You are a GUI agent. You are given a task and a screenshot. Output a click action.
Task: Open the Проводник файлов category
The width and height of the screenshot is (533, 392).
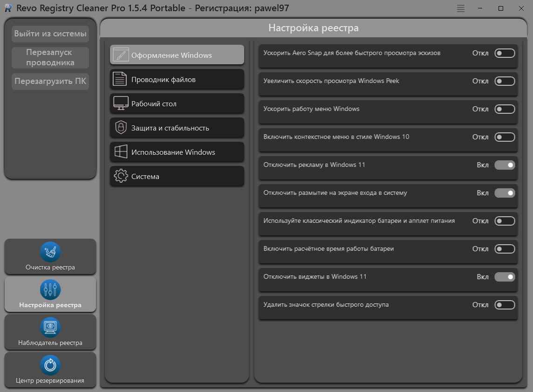point(177,79)
